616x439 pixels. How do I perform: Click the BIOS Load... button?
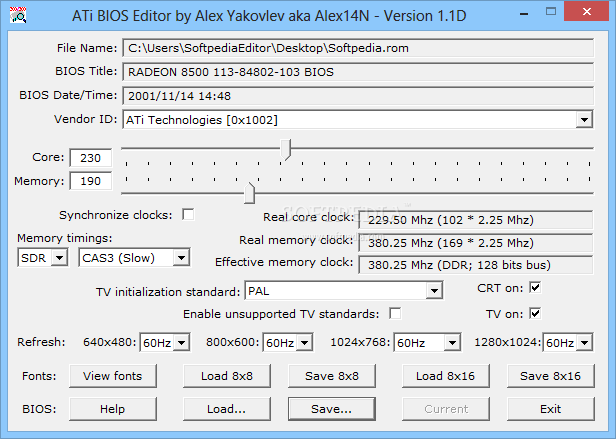pyautogui.click(x=227, y=409)
